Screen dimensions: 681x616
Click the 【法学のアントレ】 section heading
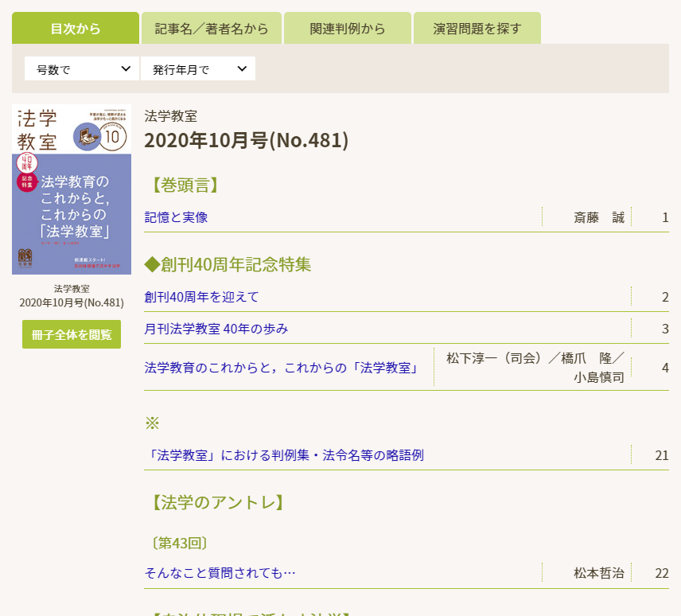(x=218, y=502)
